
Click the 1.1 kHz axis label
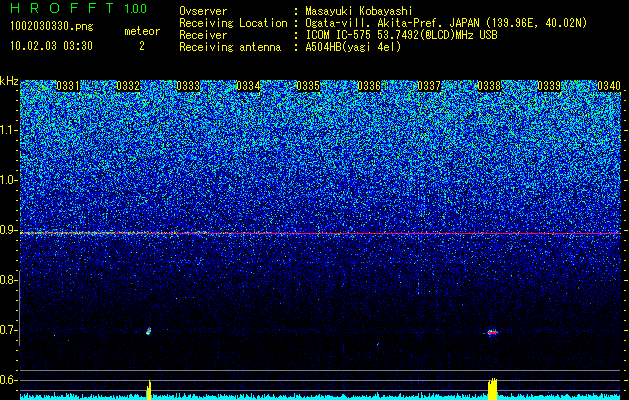coord(8,130)
